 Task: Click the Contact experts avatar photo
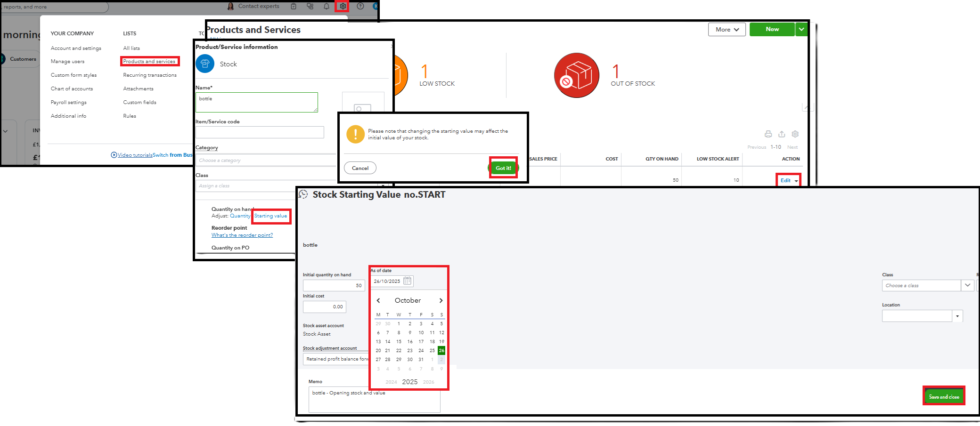point(230,6)
